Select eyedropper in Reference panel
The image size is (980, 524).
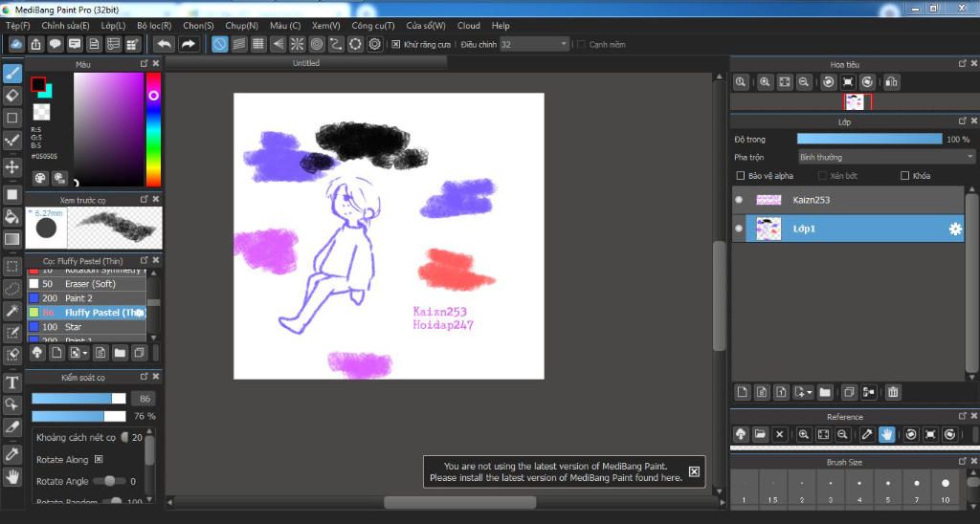tap(866, 434)
